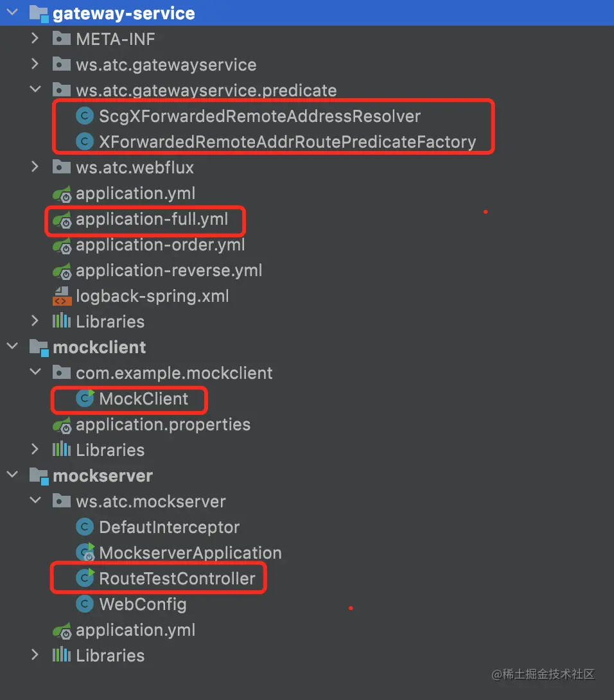Click the MockserverApplication Spring Boot class icon

[85, 552]
